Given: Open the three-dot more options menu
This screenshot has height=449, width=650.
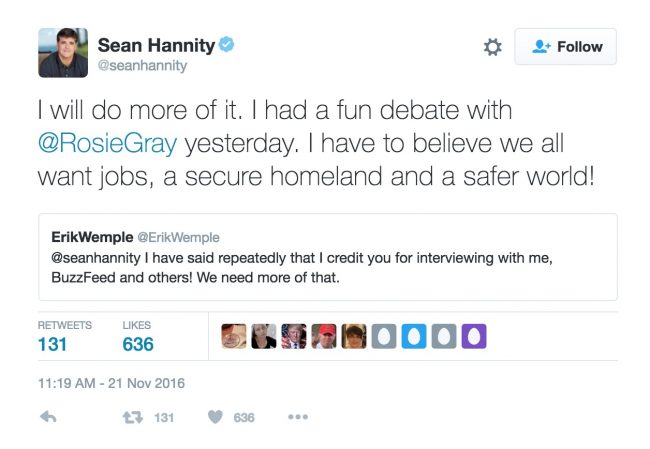Looking at the screenshot, I should 297,417.
